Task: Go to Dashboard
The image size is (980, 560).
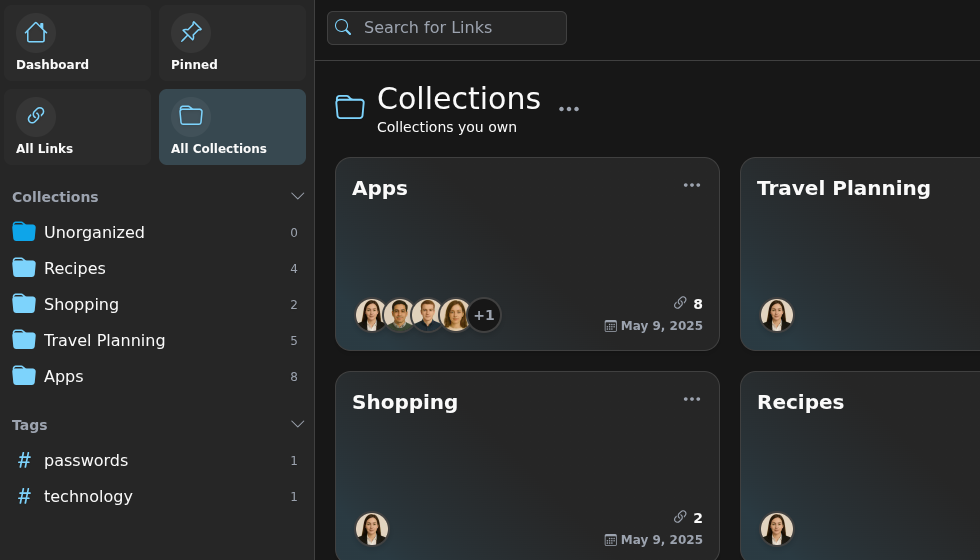Action: click(x=78, y=42)
